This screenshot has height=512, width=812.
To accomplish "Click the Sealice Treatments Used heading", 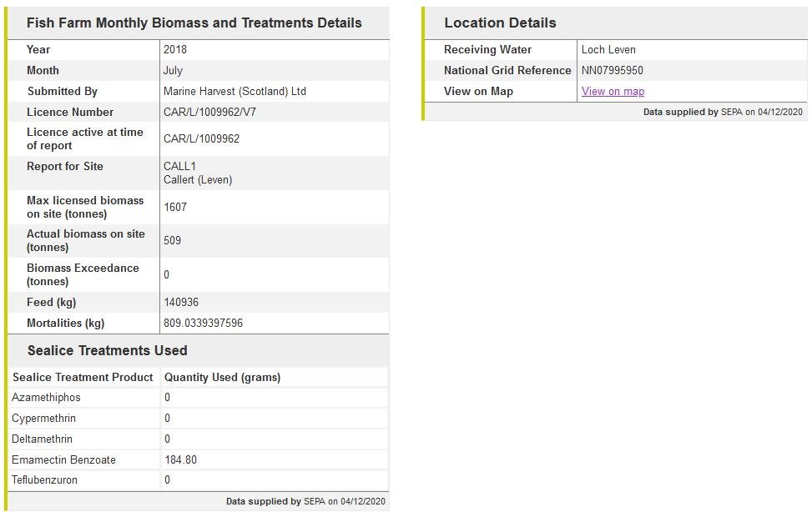I will click(x=107, y=350).
